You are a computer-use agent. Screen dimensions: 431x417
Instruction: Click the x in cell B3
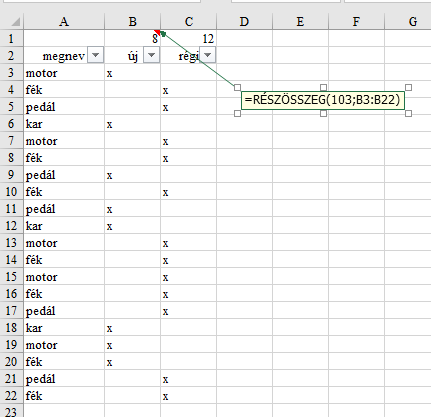coord(109,74)
